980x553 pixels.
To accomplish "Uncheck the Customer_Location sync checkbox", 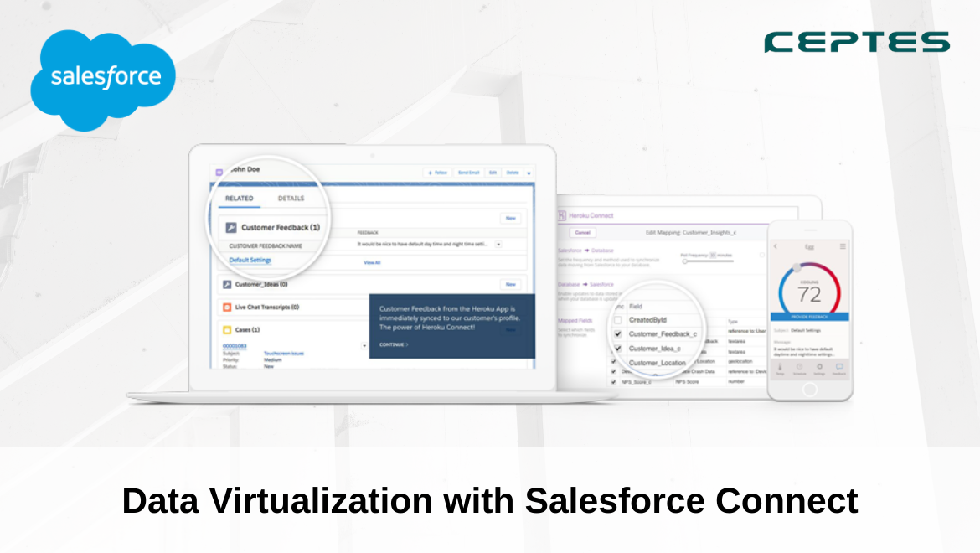I will tap(613, 362).
